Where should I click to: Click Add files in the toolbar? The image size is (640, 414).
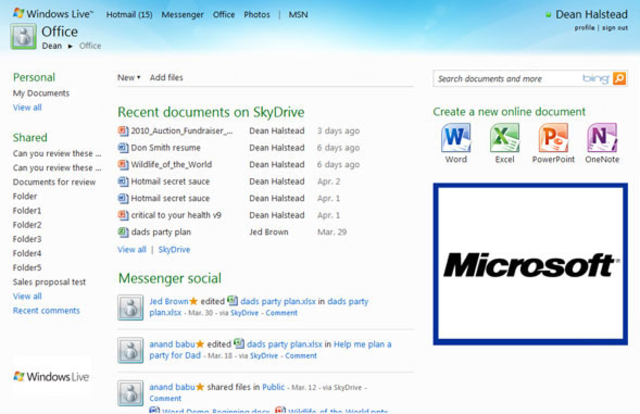tap(166, 78)
